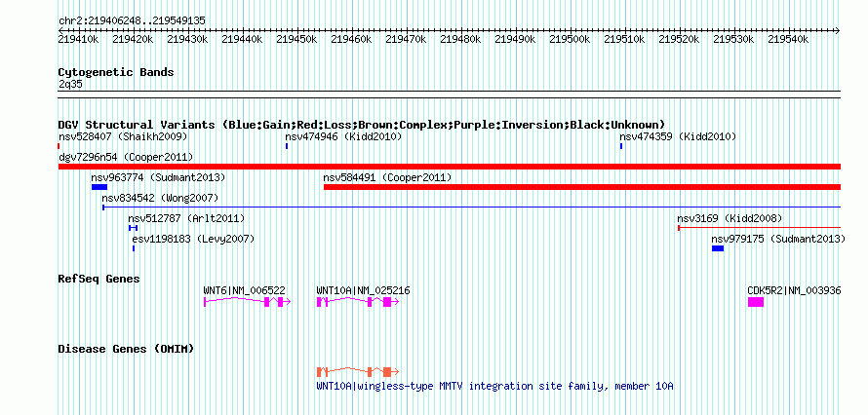Select the 2q35 band label
The width and height of the screenshot is (868, 415).
[70, 84]
